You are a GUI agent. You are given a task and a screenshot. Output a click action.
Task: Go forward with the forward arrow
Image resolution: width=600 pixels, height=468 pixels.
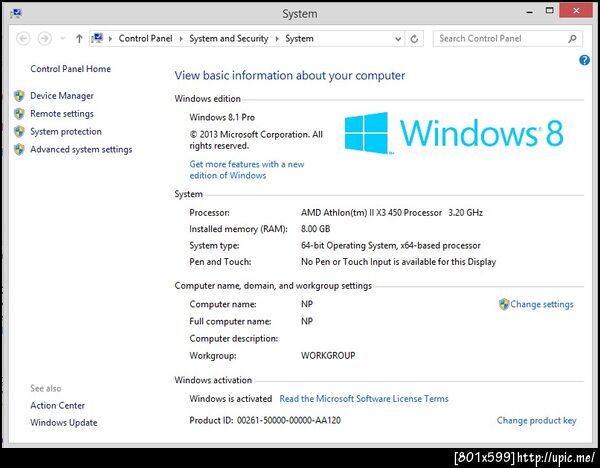(x=45, y=39)
